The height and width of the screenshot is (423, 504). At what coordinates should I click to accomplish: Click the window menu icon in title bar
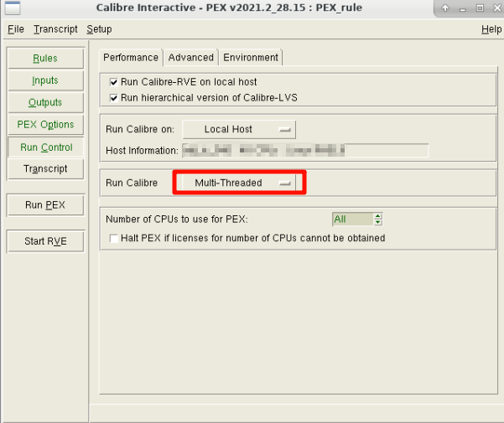click(x=13, y=8)
